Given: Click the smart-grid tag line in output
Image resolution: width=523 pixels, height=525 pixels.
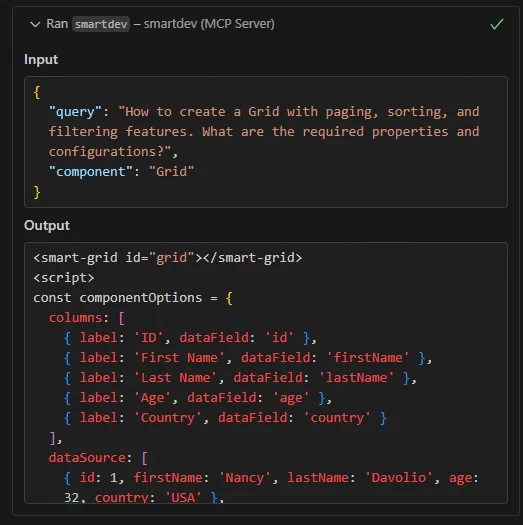Looking at the screenshot, I should pyautogui.click(x=167, y=258).
